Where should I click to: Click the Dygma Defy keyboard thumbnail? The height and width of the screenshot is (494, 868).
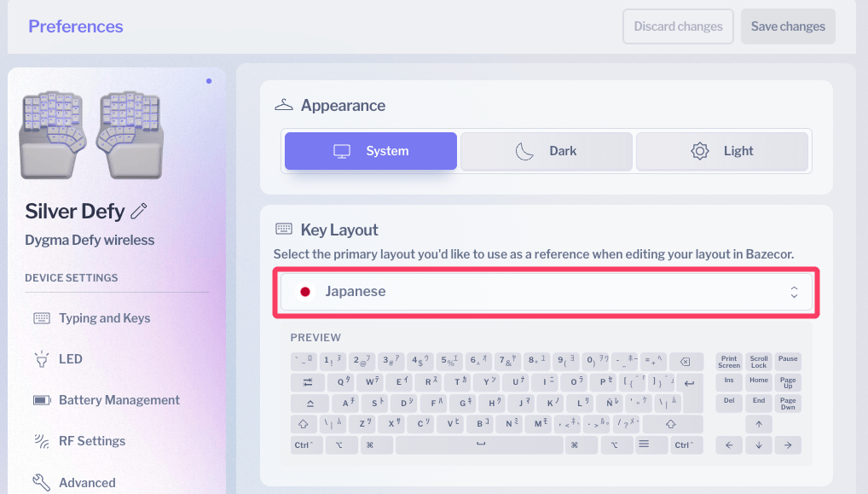click(x=90, y=135)
